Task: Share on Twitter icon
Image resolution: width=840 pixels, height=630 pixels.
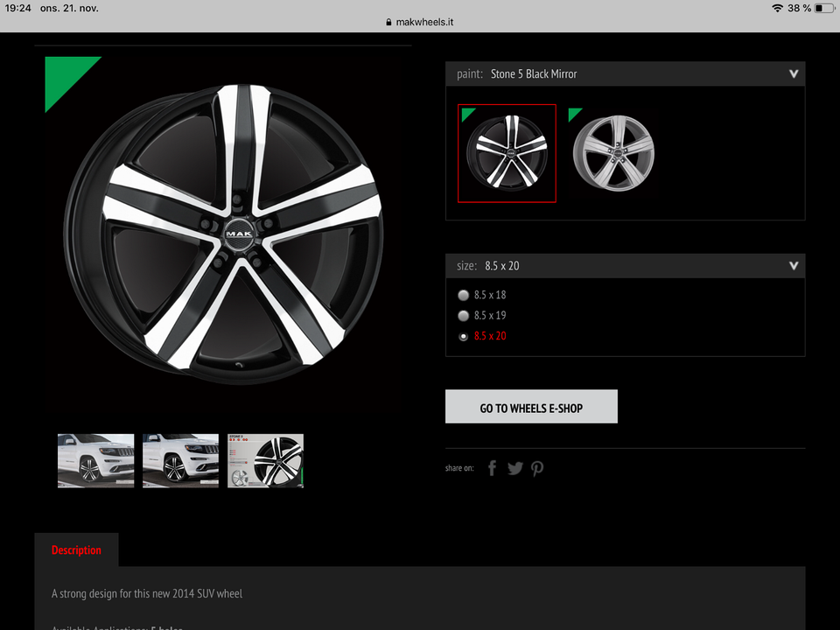Action: 514,468
